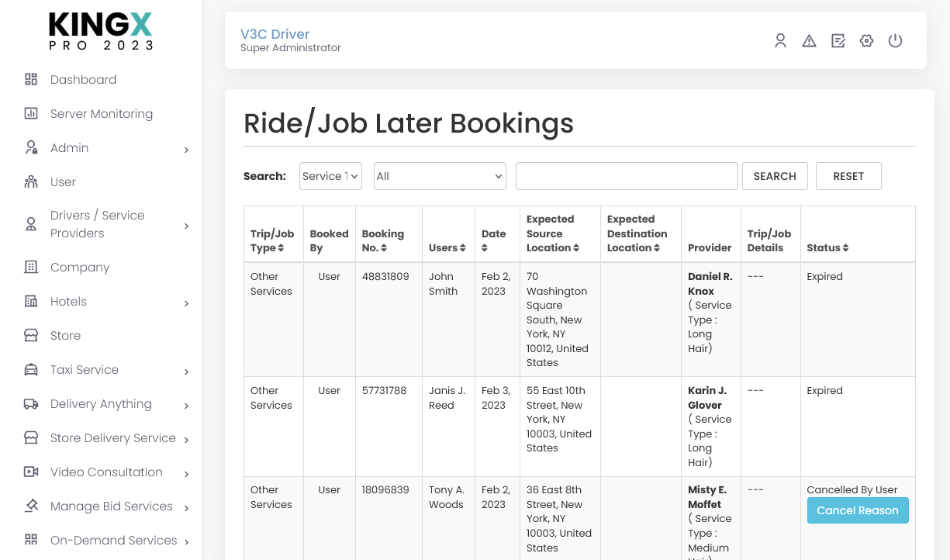Click into the search text field
This screenshot has width=950, height=560.
[626, 176]
